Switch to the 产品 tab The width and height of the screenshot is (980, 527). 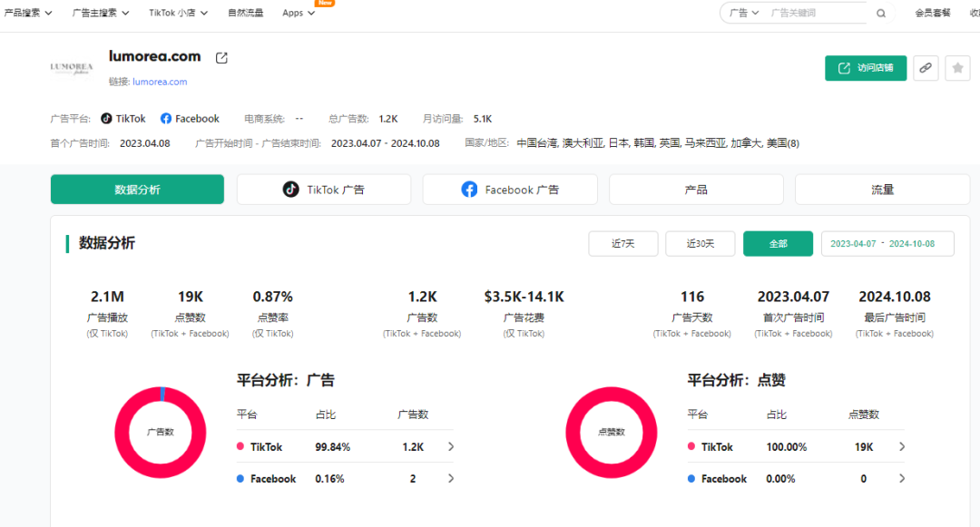tap(695, 189)
